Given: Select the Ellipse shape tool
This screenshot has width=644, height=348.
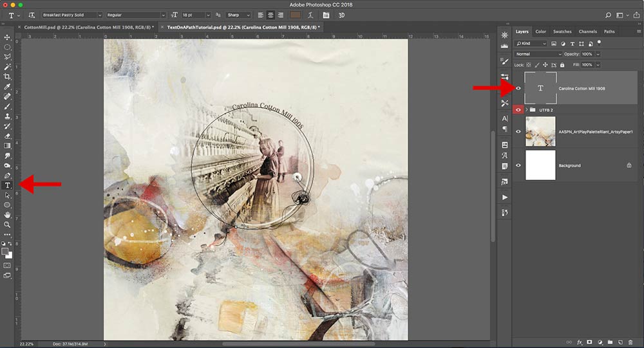Looking at the screenshot, I should tap(7, 205).
